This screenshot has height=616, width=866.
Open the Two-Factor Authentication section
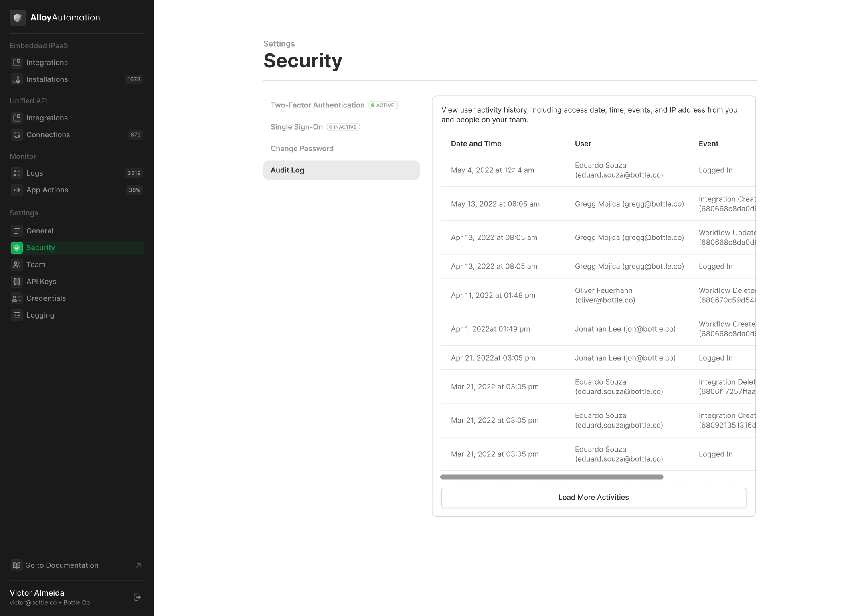tap(317, 105)
